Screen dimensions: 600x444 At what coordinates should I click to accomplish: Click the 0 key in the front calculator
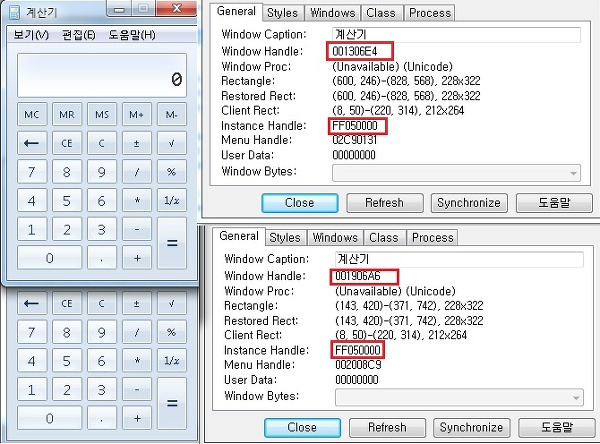tap(49, 258)
